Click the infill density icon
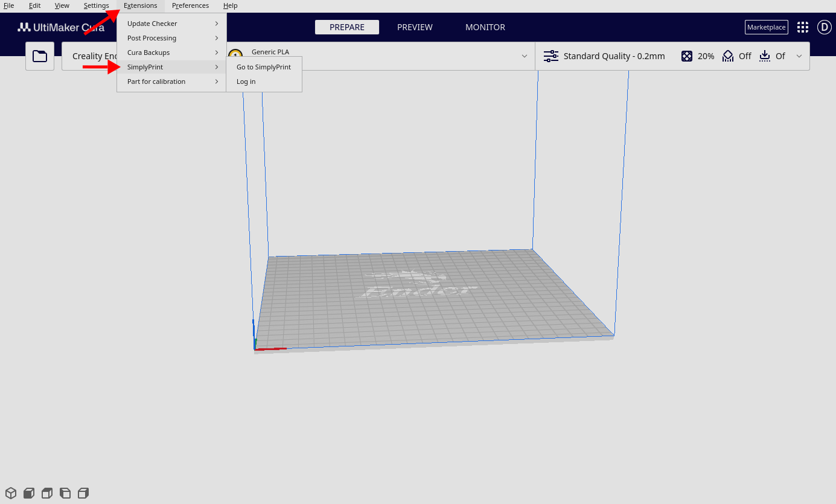The width and height of the screenshot is (836, 504). [687, 56]
